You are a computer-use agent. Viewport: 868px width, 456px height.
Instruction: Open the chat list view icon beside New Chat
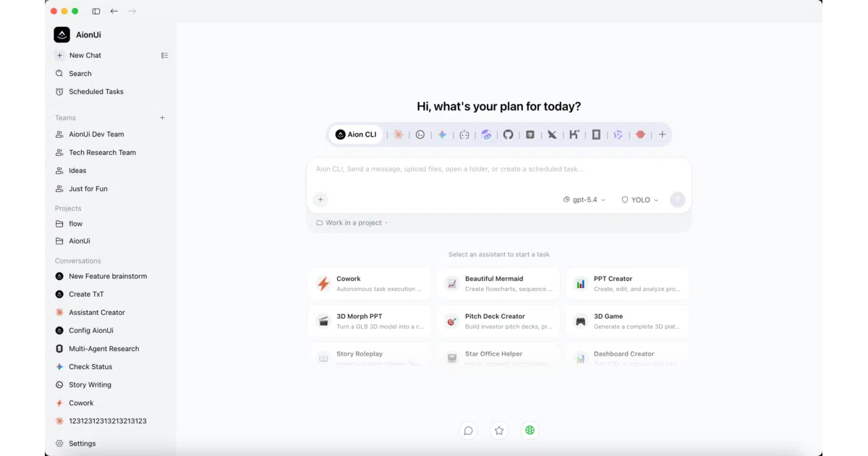164,56
